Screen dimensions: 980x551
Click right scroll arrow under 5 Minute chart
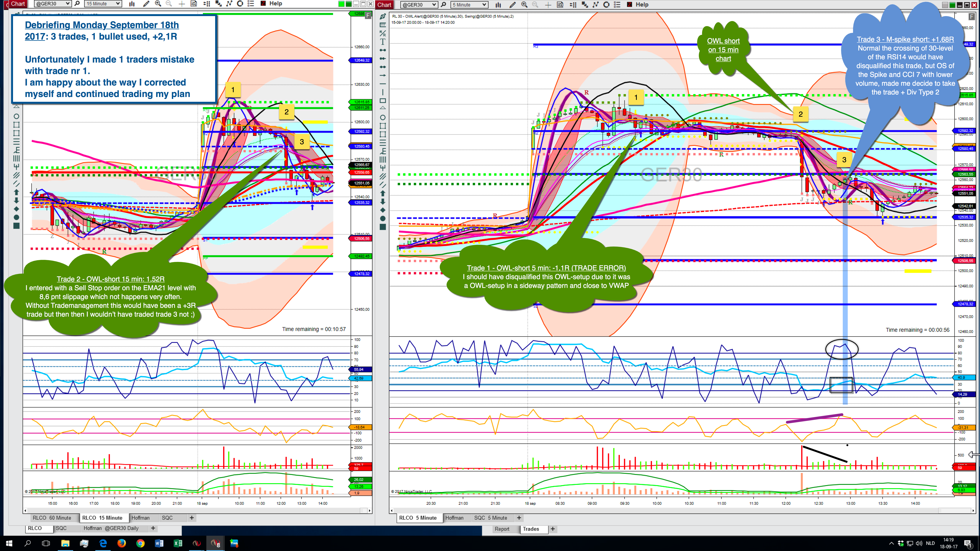tap(973, 510)
